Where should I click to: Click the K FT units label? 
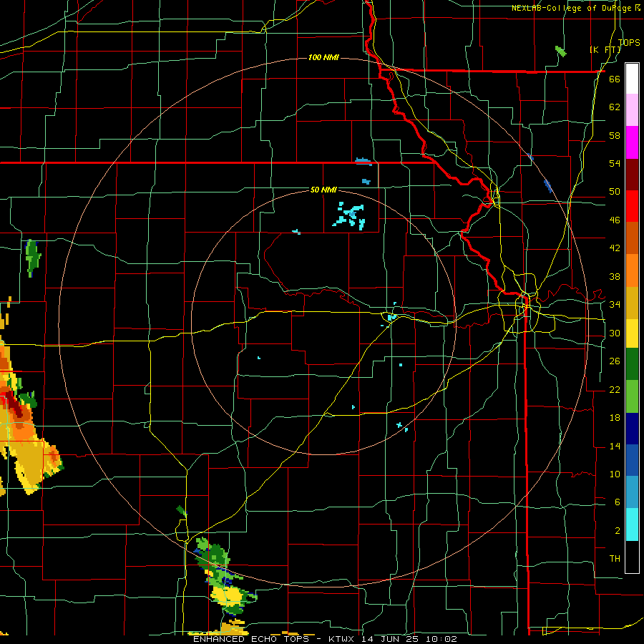tap(605, 50)
